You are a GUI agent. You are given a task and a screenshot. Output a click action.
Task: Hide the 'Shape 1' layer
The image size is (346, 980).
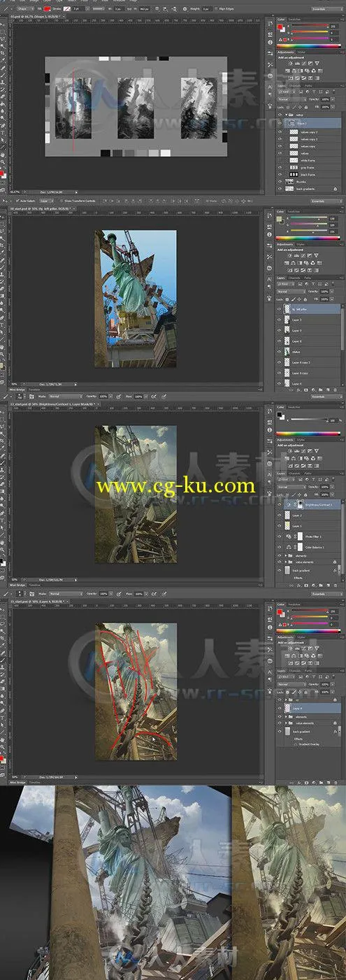pos(280,123)
